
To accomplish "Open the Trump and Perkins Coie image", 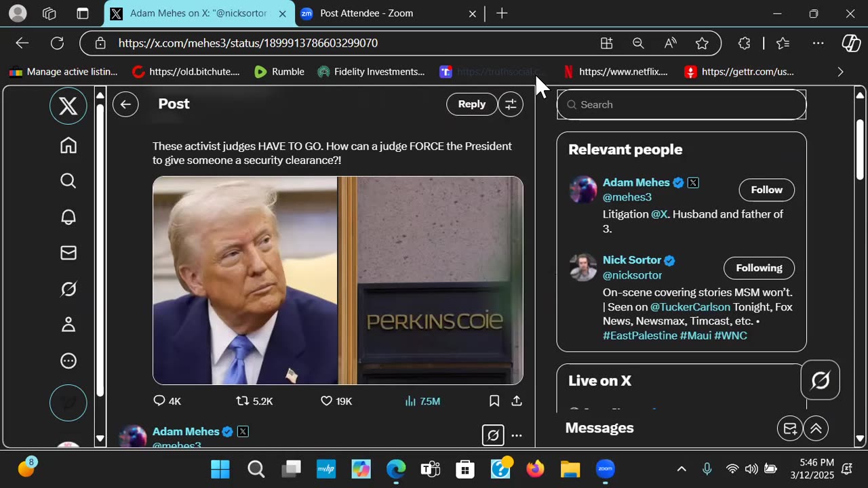I will coord(338,280).
